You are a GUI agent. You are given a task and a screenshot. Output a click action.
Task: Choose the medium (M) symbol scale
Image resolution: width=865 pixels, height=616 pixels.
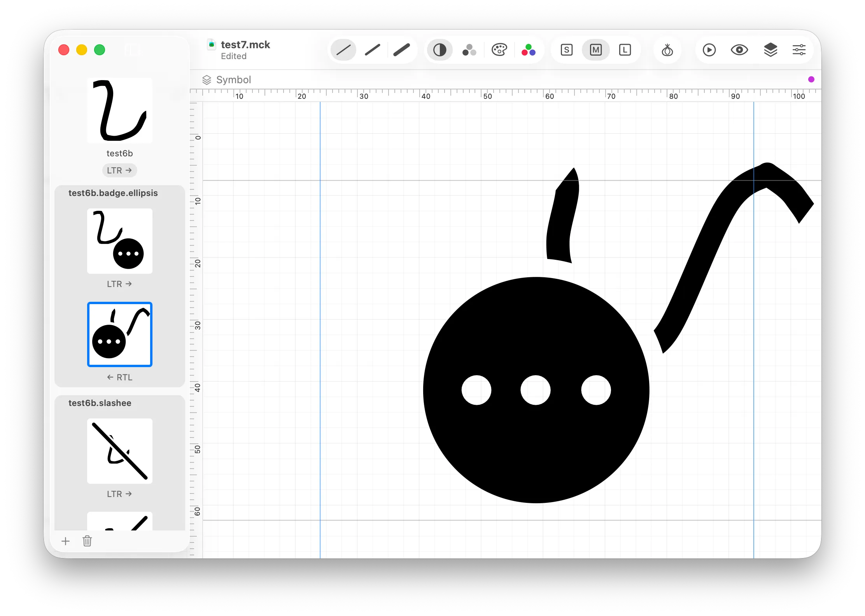596,50
